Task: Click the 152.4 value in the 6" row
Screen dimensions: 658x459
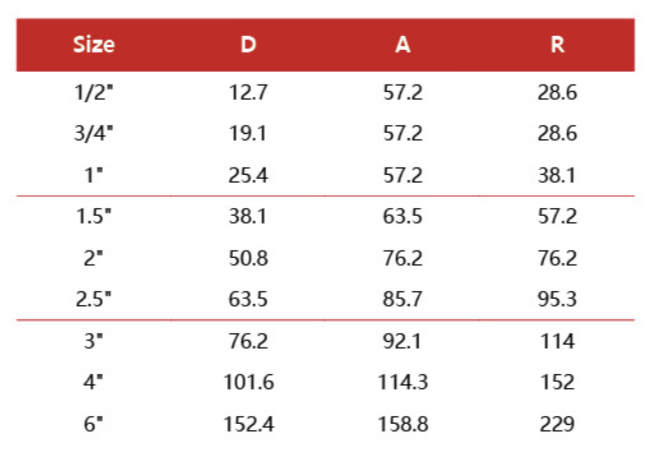Action: (x=248, y=425)
